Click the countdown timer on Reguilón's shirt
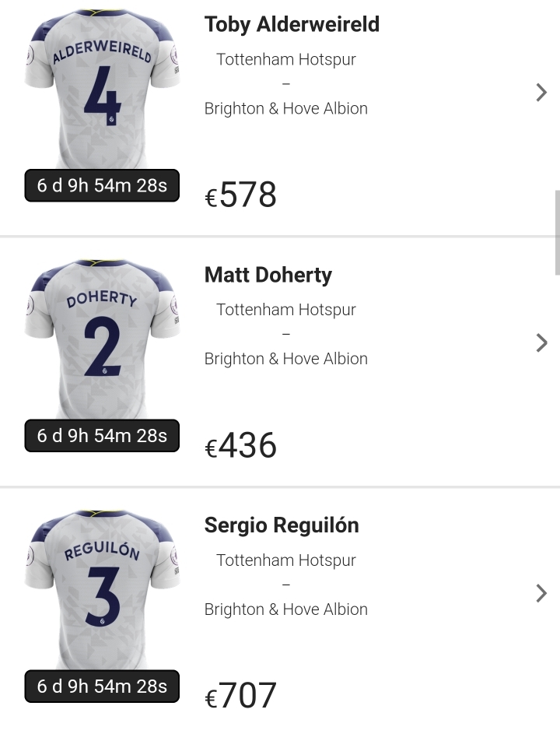 (102, 687)
